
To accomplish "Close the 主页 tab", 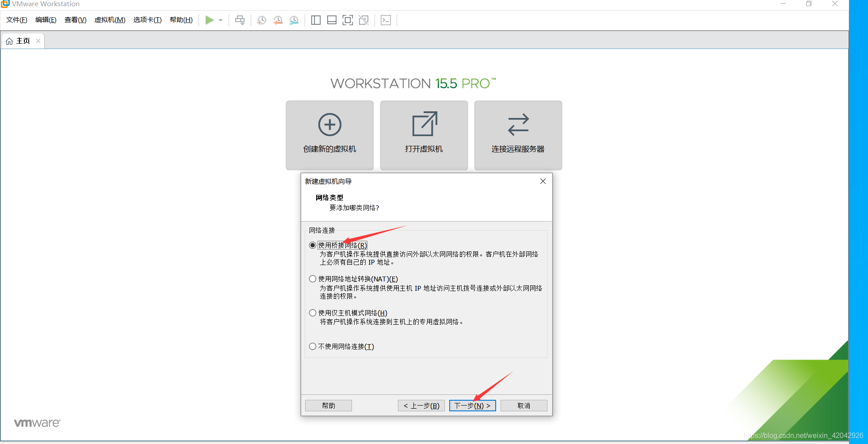I will point(38,41).
